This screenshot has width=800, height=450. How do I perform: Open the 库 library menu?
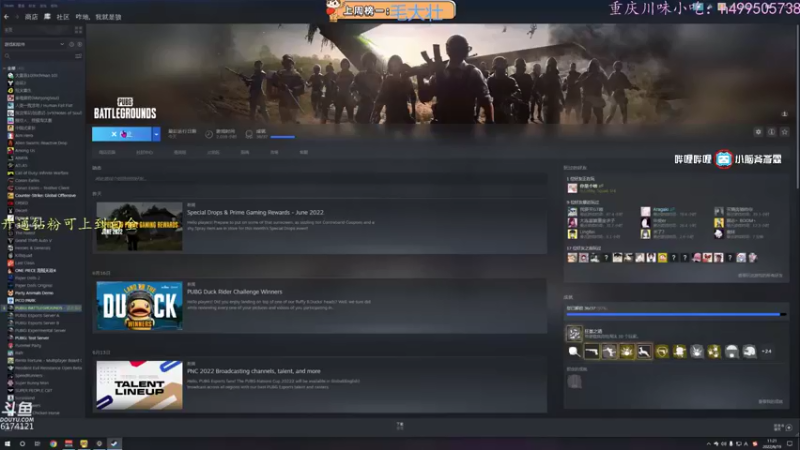pos(47,17)
